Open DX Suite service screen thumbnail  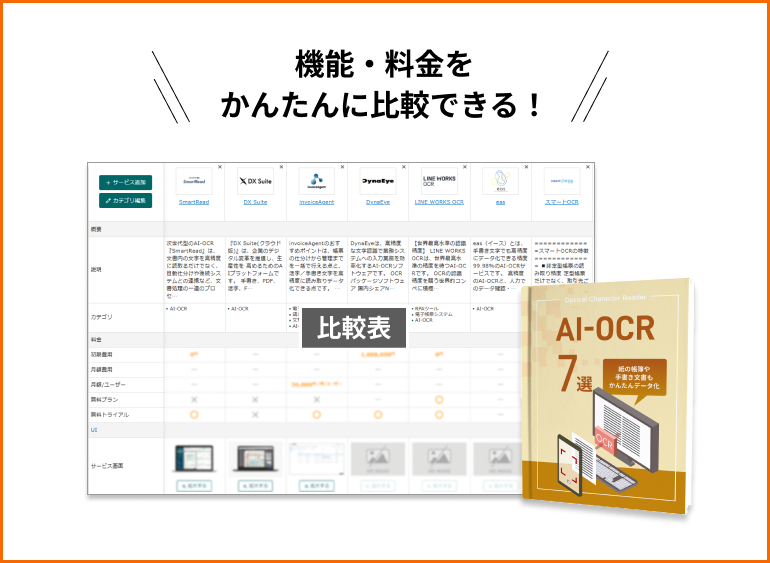coord(255,458)
